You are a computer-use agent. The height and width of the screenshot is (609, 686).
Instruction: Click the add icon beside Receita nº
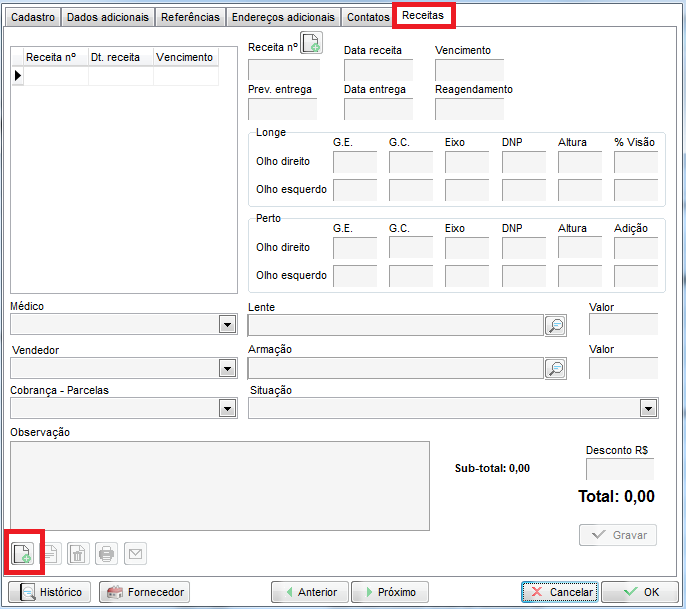point(312,43)
